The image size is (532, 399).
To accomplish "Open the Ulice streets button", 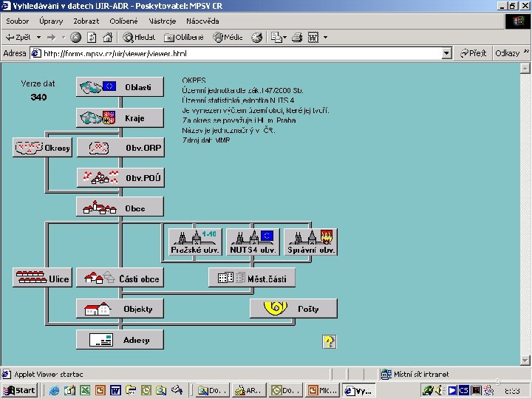I will pos(42,278).
